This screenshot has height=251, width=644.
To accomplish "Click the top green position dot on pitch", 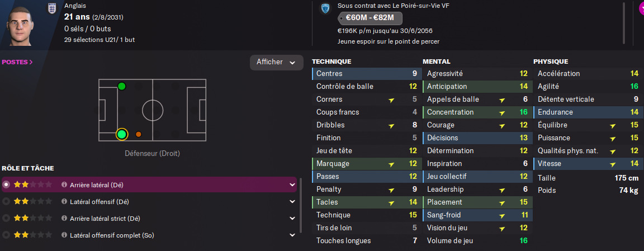I will [x=121, y=86].
